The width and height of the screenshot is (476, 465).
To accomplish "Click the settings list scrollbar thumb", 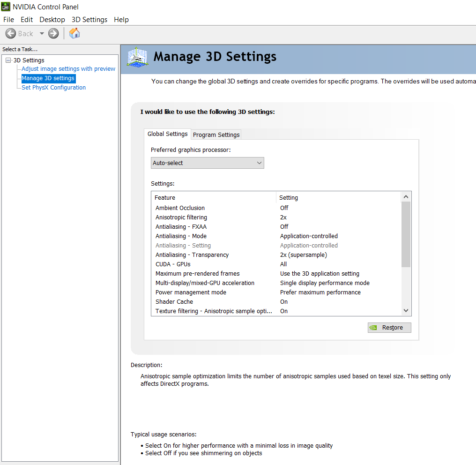I will point(406,234).
